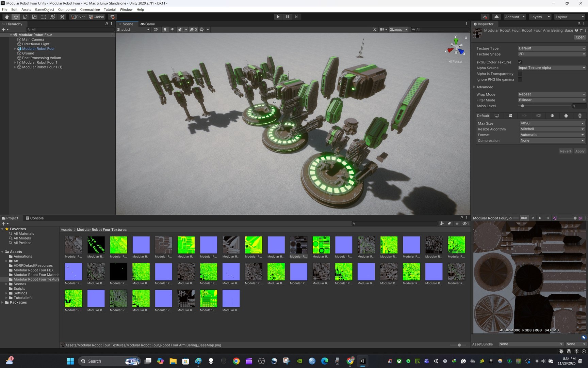Open Chrome from the taskbar
Image resolution: width=588 pixels, height=368 pixels.
pos(236,361)
